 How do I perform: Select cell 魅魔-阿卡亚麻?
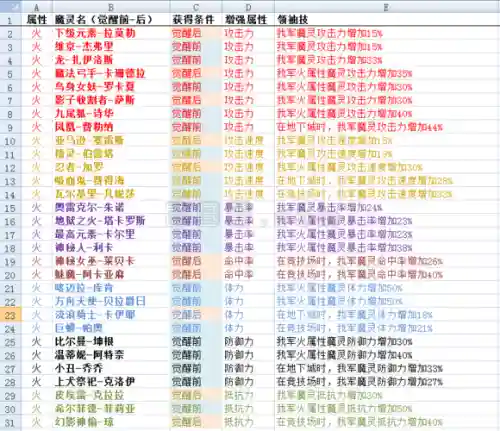pos(111,275)
